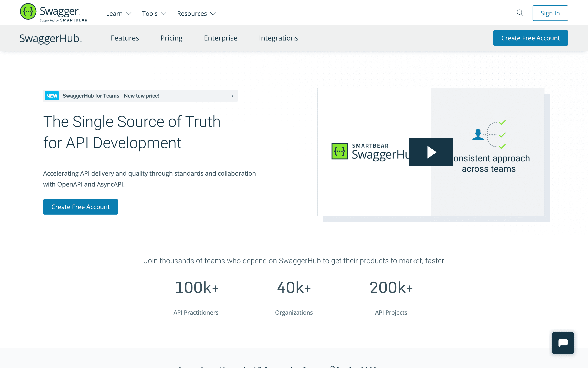
Task: Click the Organizations label
Action: click(x=294, y=313)
